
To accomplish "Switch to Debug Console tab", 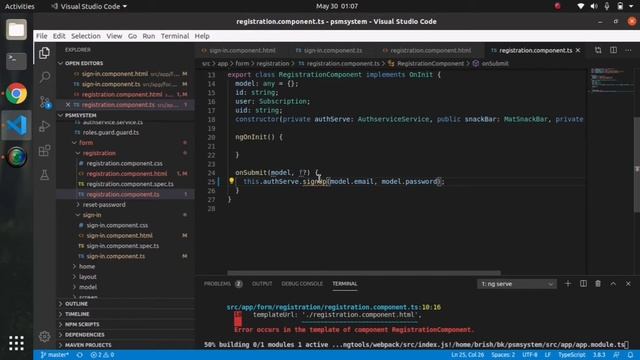I will 302,284.
